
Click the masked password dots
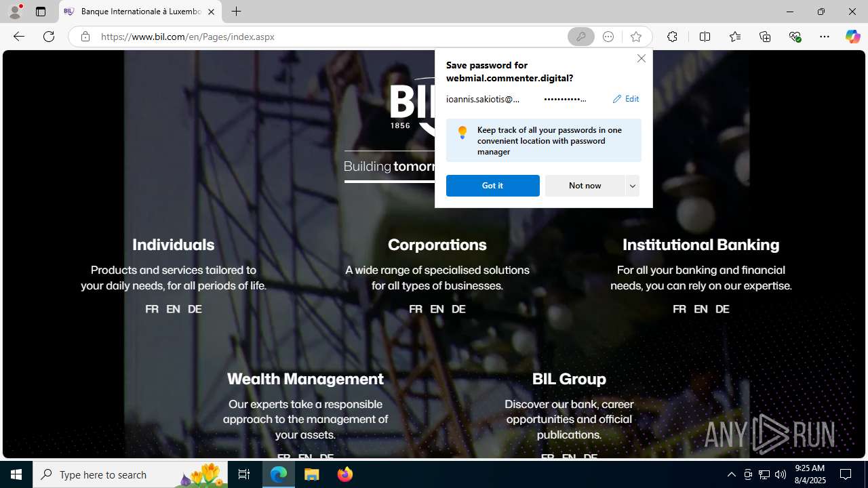coord(565,99)
